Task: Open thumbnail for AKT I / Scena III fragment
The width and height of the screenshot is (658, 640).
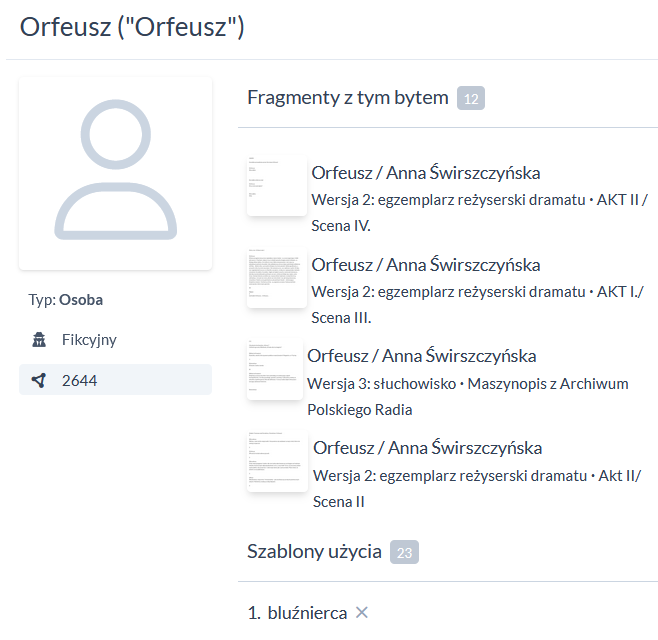Action: tap(276, 278)
